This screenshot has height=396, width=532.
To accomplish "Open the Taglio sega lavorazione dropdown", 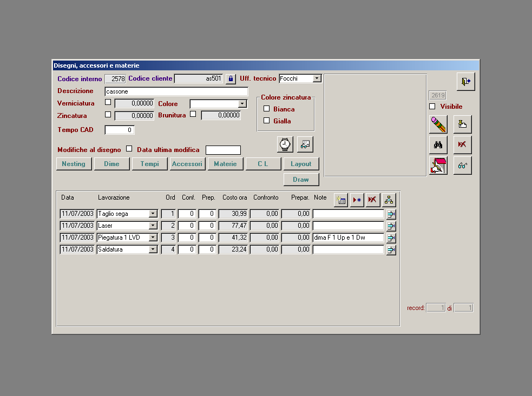I will [x=153, y=214].
